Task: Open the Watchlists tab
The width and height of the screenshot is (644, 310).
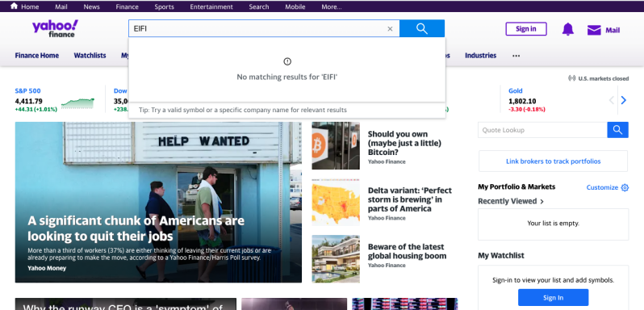Action: point(90,56)
